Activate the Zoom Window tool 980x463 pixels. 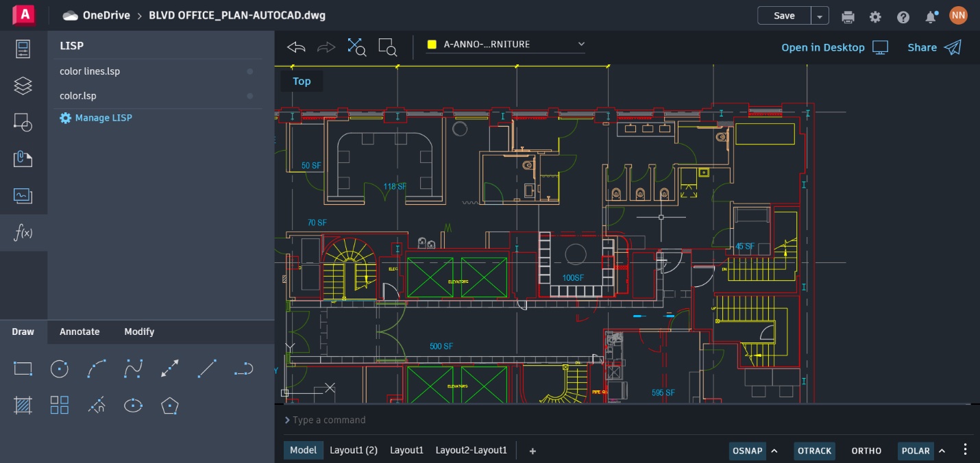coord(387,47)
